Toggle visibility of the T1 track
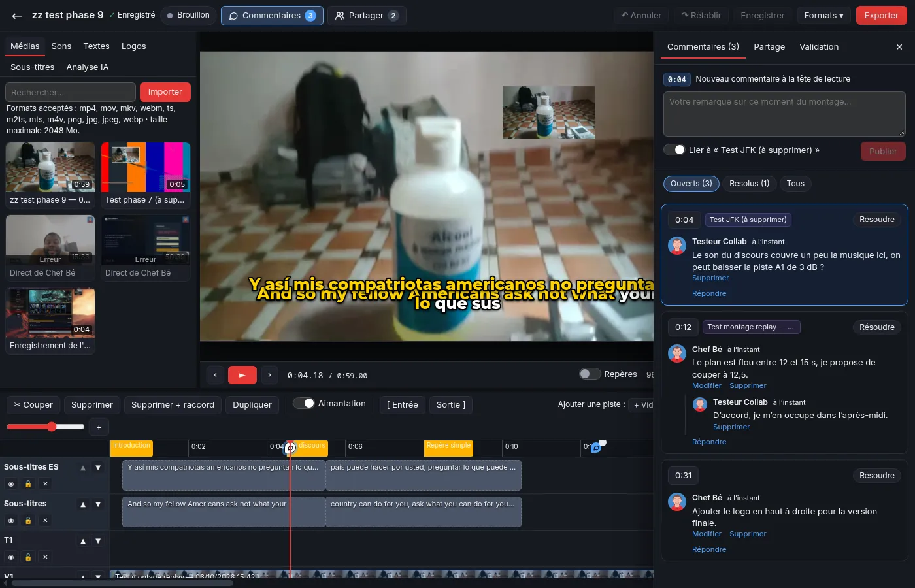This screenshot has width=915, height=588. click(x=11, y=557)
